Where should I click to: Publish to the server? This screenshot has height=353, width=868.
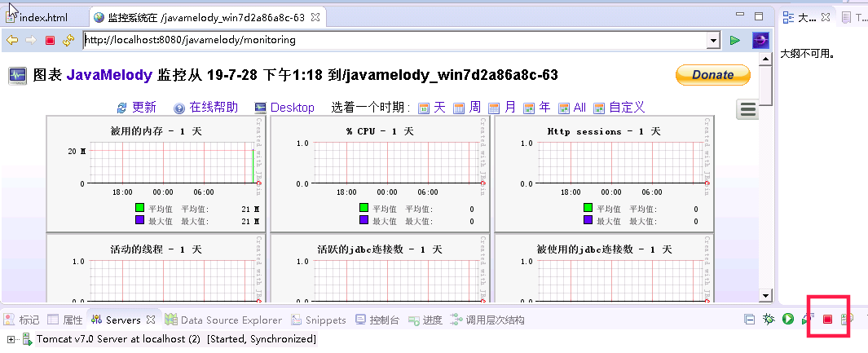pos(847,320)
